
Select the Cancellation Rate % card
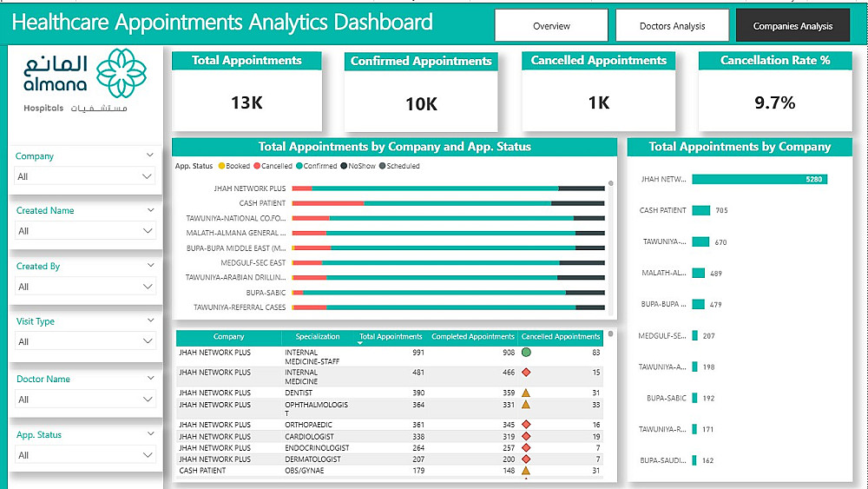pos(775,91)
